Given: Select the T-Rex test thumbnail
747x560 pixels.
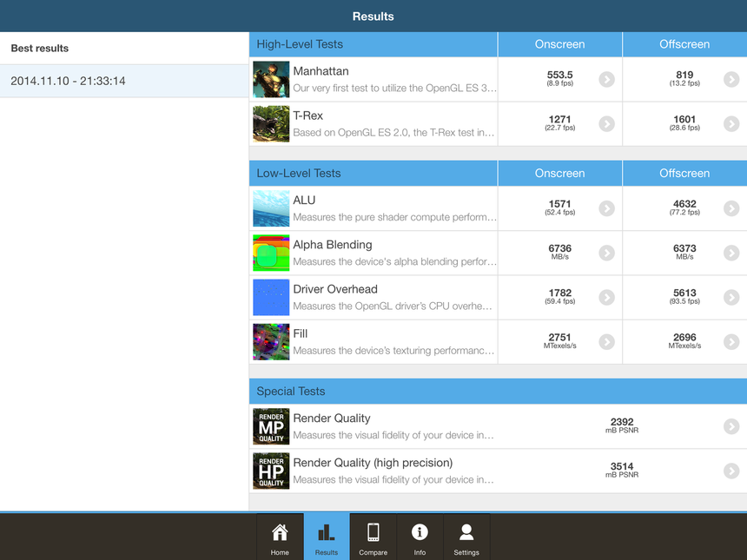Looking at the screenshot, I should click(271, 123).
